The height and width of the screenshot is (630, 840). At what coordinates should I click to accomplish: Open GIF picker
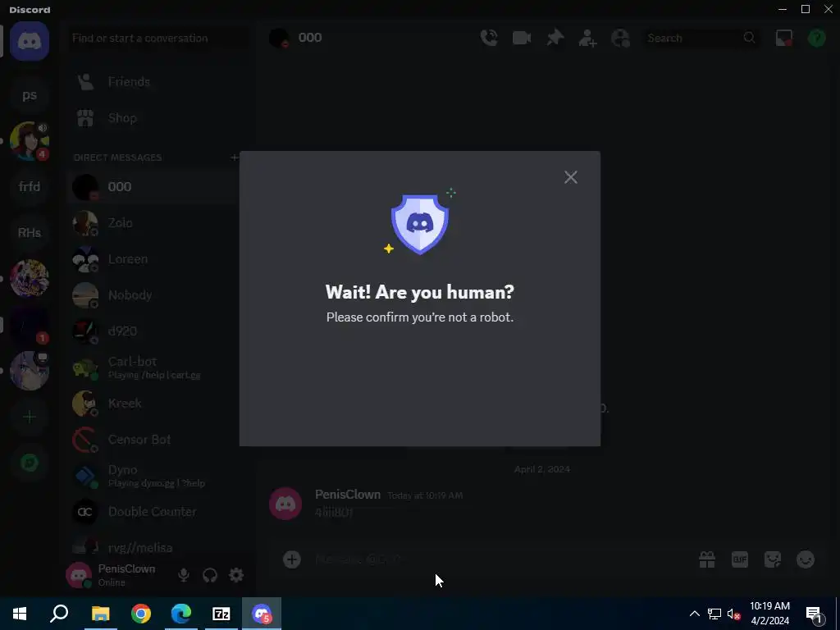[740, 559]
